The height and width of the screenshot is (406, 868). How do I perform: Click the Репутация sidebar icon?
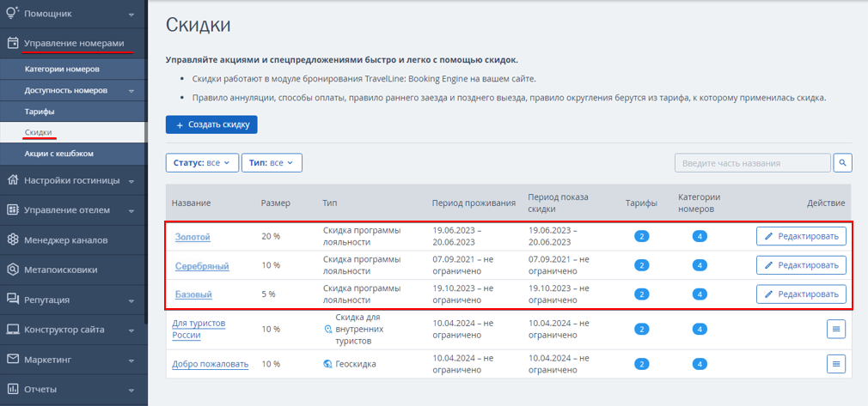[13, 300]
